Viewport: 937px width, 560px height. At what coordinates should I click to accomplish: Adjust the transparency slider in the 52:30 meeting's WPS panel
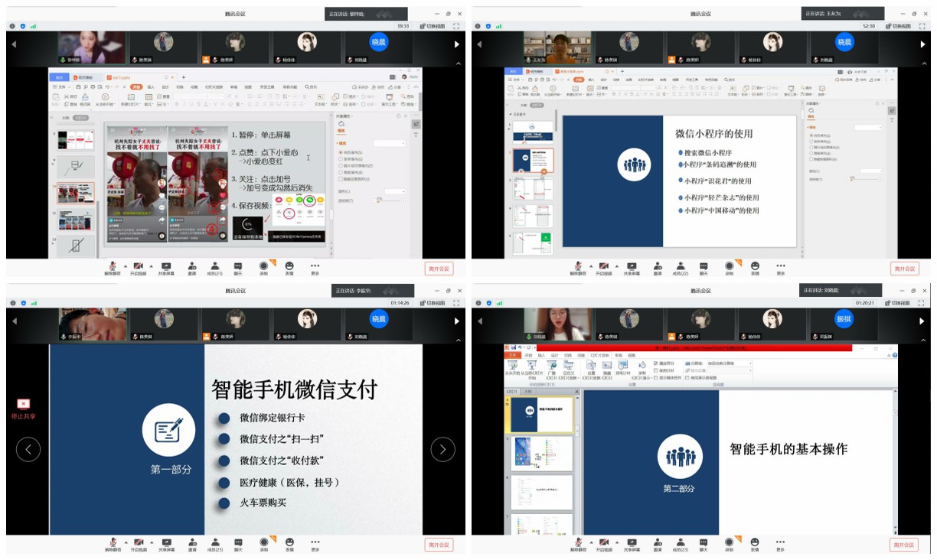click(x=866, y=179)
